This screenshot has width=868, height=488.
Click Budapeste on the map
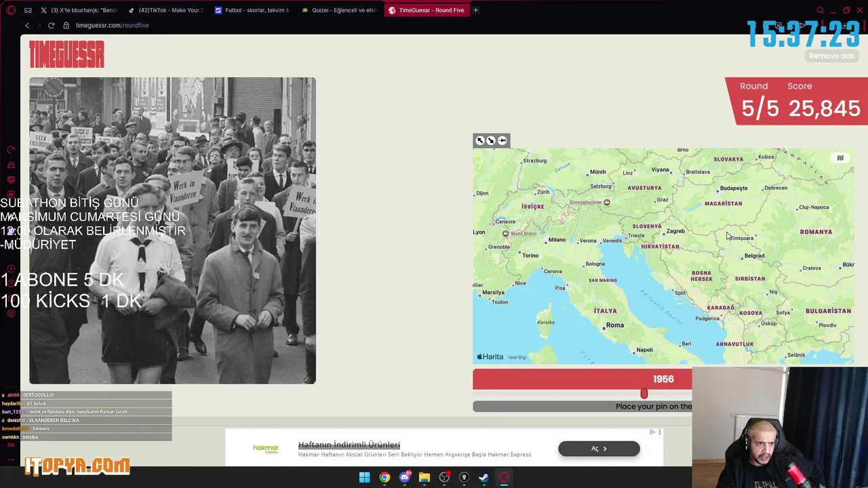point(734,188)
